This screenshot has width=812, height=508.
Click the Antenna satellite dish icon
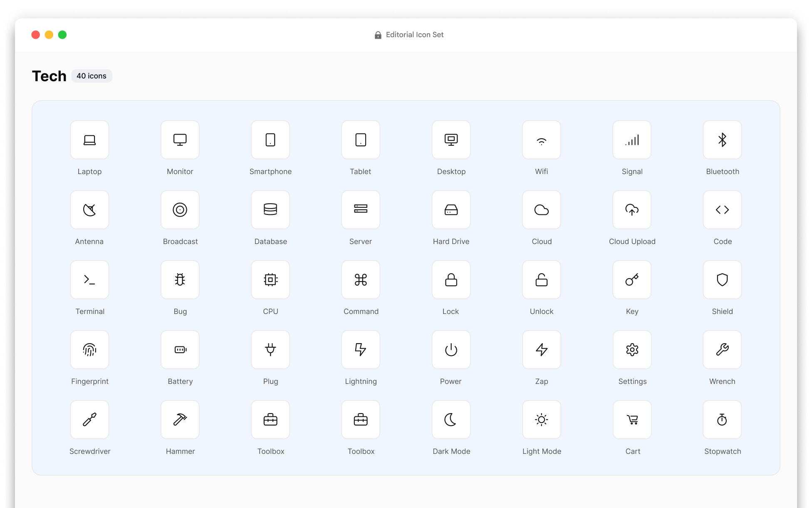pos(89,210)
